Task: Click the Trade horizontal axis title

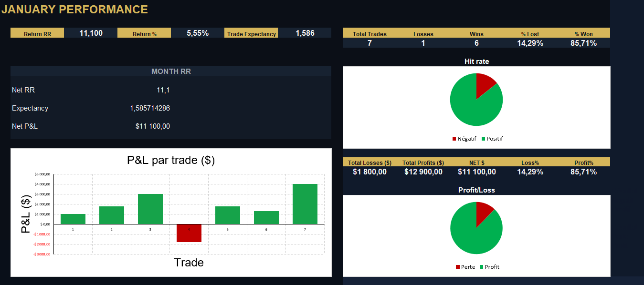Action: click(x=189, y=263)
